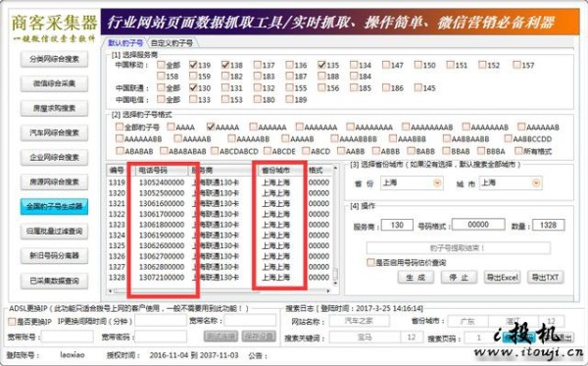
Task: Click the 网站名称 field showing 汽车之家
Action: 360,321
